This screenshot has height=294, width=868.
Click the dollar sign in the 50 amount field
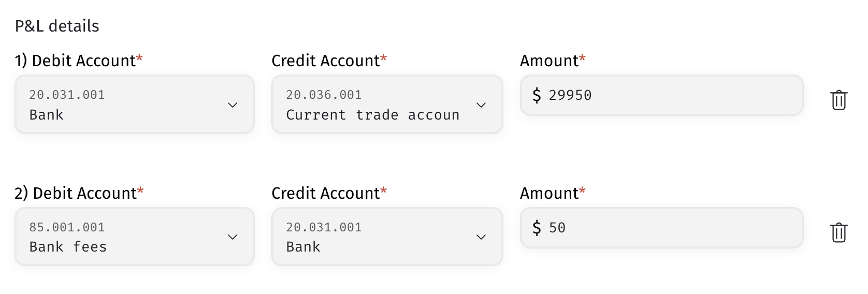pyautogui.click(x=537, y=228)
